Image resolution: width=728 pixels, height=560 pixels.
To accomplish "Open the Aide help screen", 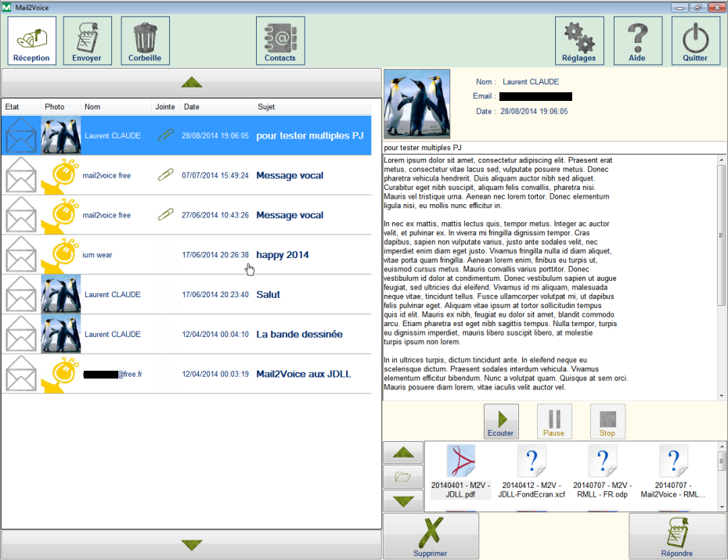I will tap(638, 41).
